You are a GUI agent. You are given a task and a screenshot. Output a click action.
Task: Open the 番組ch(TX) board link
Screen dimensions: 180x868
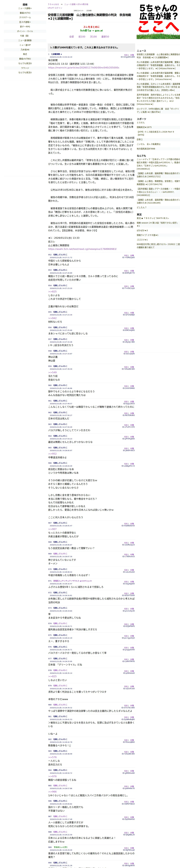[25, 13]
